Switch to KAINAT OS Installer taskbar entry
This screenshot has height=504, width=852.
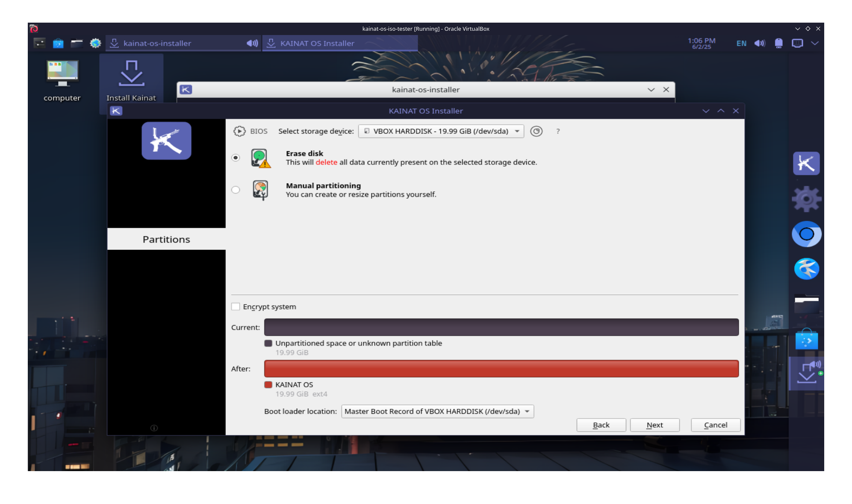(x=340, y=43)
